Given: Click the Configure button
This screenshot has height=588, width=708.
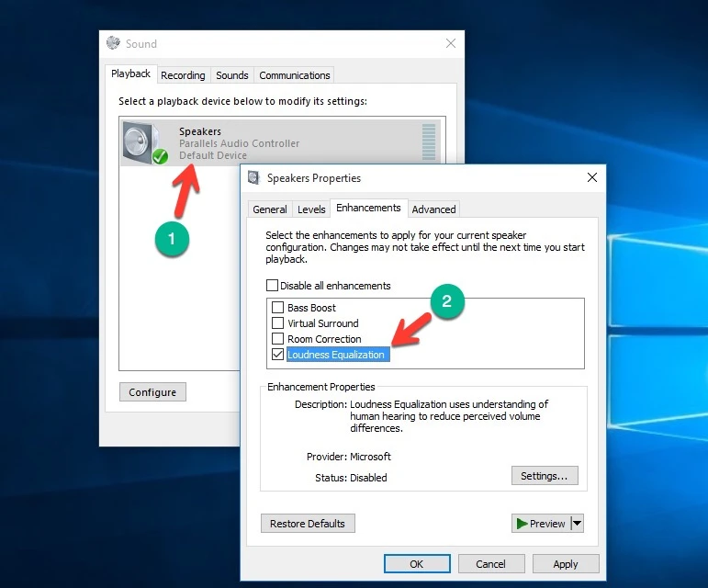Looking at the screenshot, I should 152,392.
